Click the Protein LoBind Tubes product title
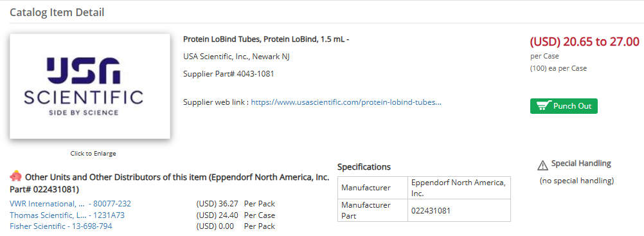This screenshot has height=236, width=644. point(266,39)
